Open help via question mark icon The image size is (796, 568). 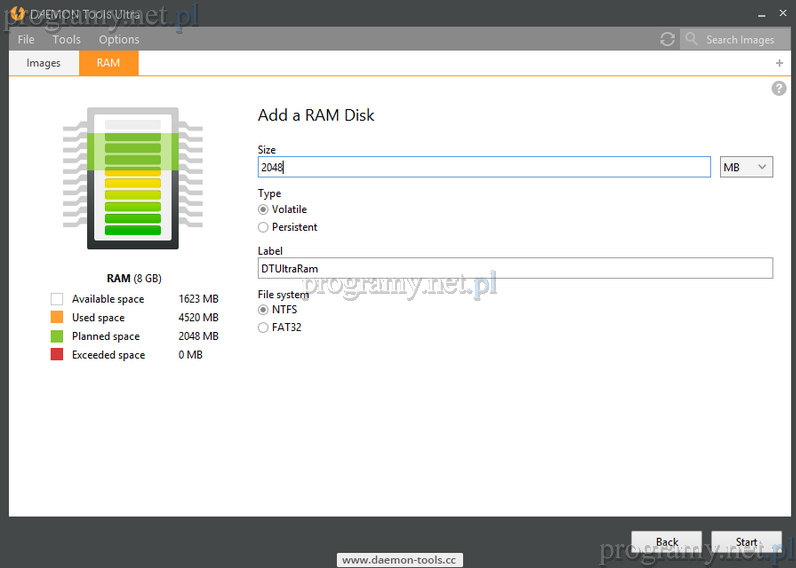(x=779, y=89)
